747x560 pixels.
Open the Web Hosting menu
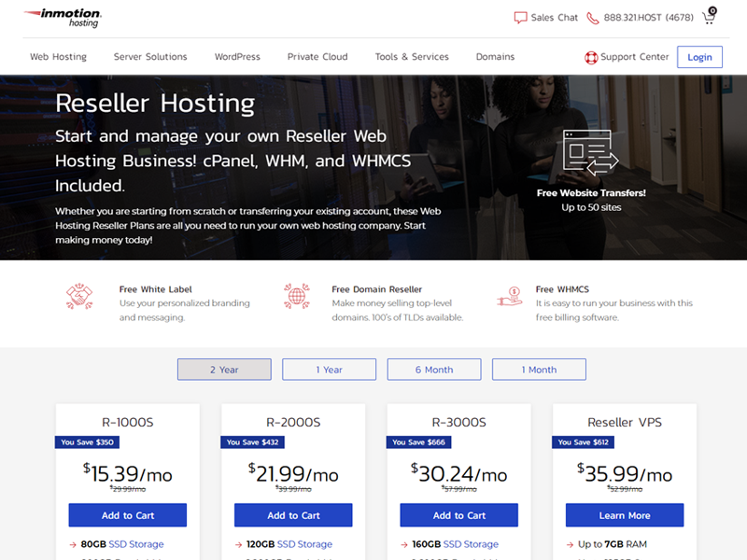pyautogui.click(x=58, y=57)
